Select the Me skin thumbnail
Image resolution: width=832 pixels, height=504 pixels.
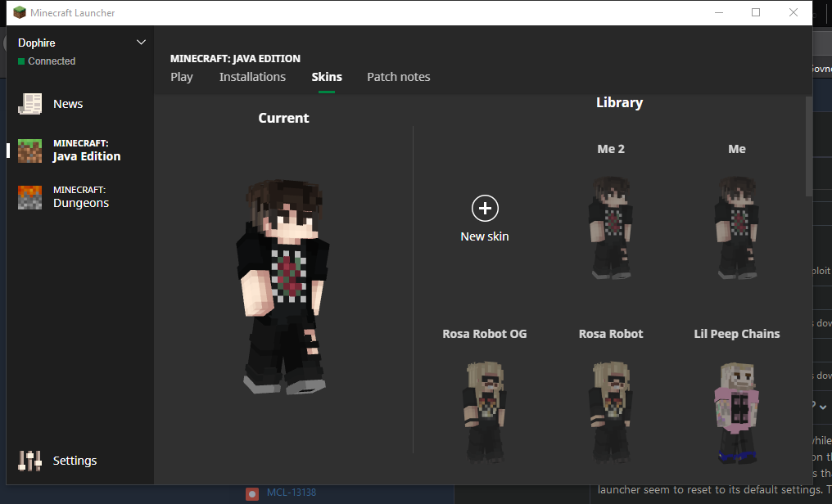pos(737,227)
